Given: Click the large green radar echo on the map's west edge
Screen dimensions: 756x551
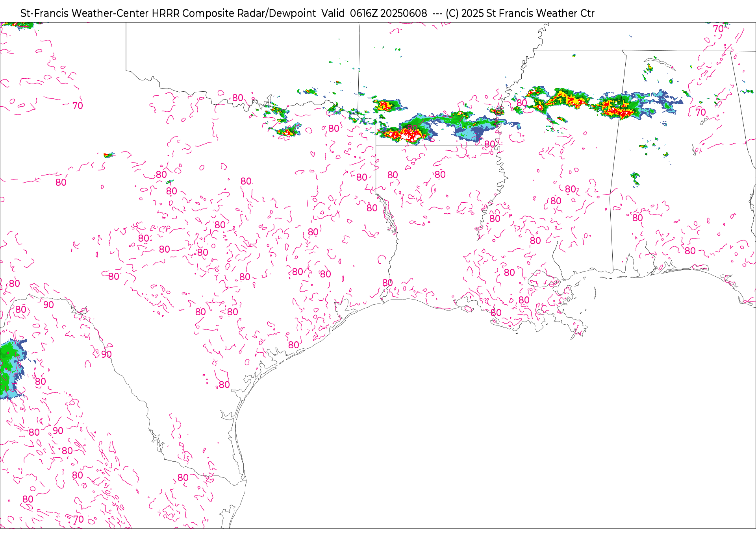Looking at the screenshot, I should [13, 370].
